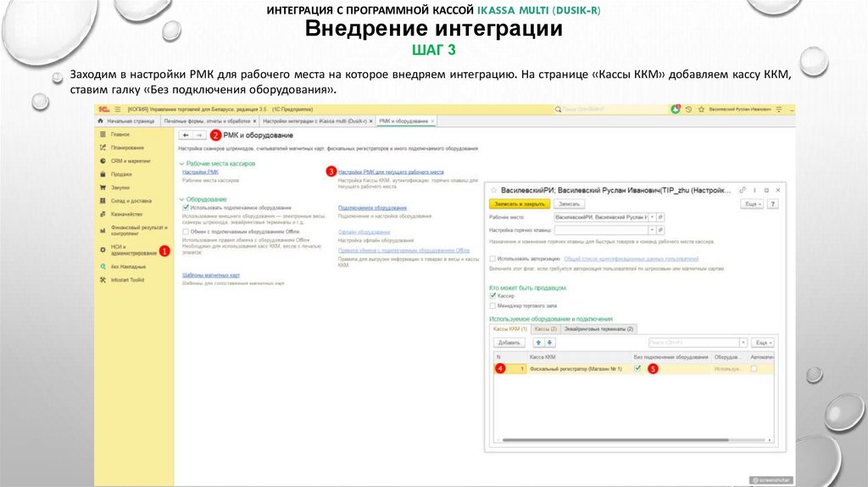Open the Продажи section
The image size is (868, 487).
coord(120,174)
